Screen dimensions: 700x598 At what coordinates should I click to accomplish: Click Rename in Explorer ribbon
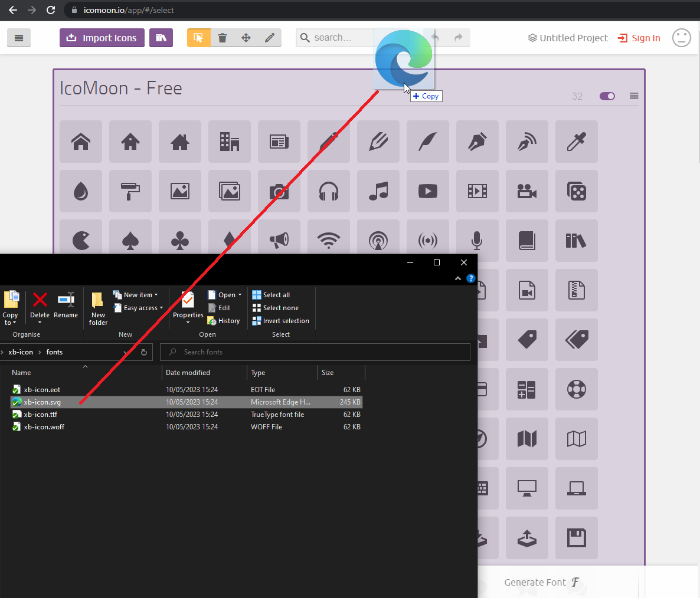66,305
